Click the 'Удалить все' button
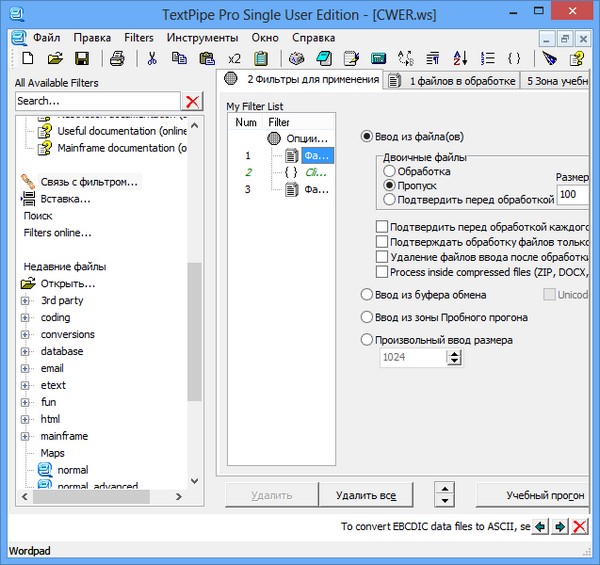 (x=366, y=495)
